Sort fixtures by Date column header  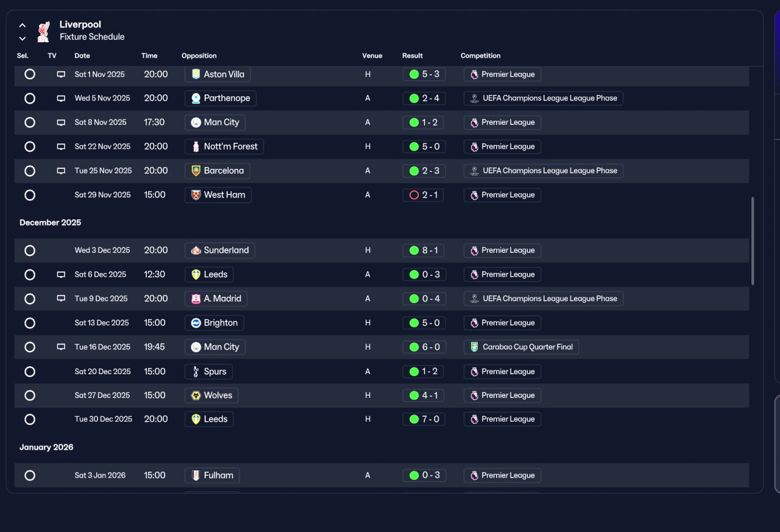pyautogui.click(x=82, y=55)
